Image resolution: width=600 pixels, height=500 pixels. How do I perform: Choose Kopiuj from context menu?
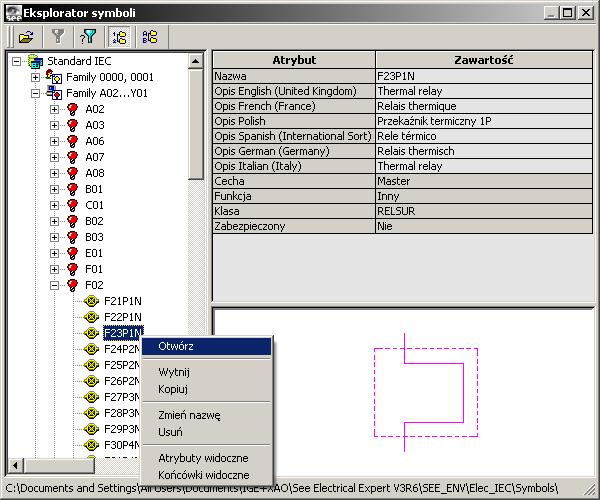pos(207,389)
